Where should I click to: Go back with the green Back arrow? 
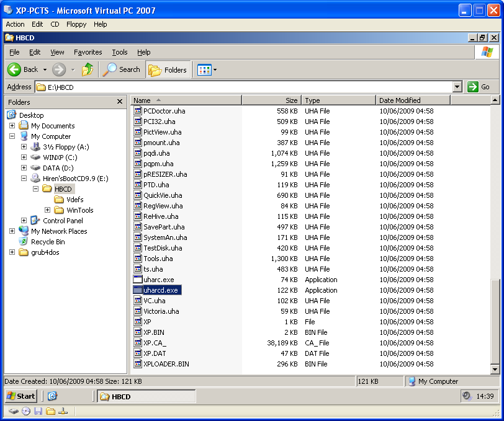[14, 69]
